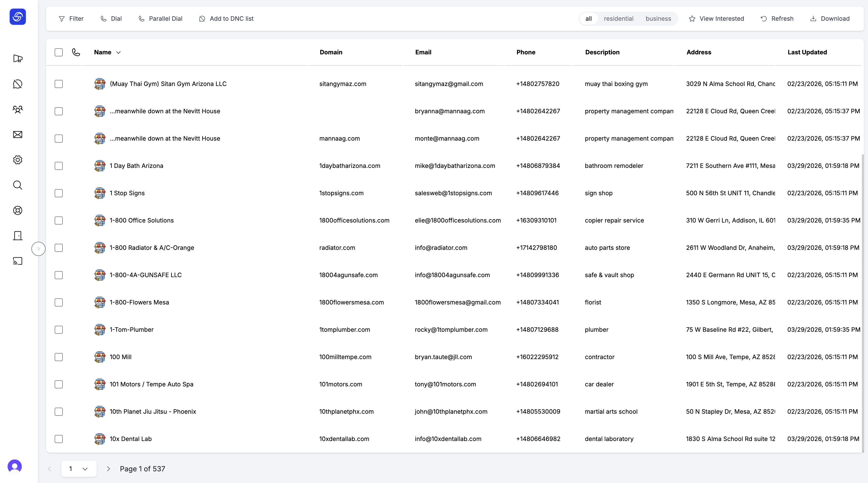
Task: Open the cast screen sidebar icon
Action: [17, 261]
